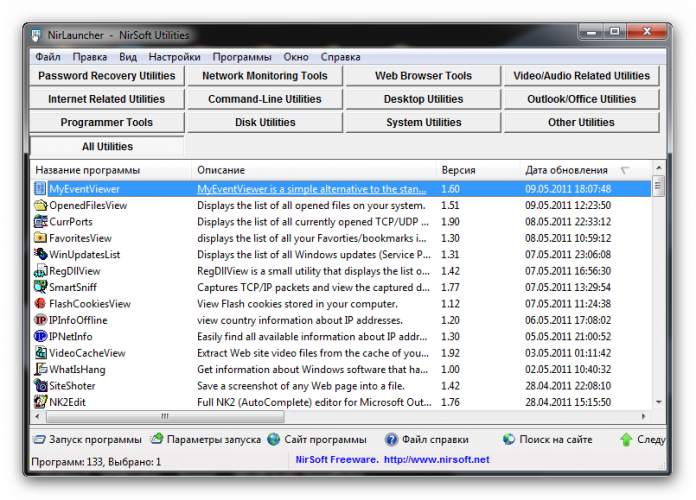The height and width of the screenshot is (500, 696).
Task: Click the horizontal scrollbar thumb
Action: (165, 416)
